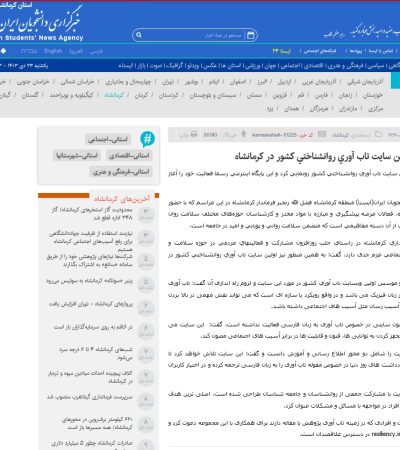
Task: Select مازندران province
Action: 348,109
